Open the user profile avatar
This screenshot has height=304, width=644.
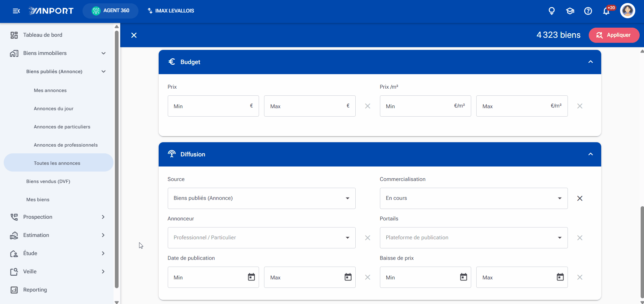627,11
